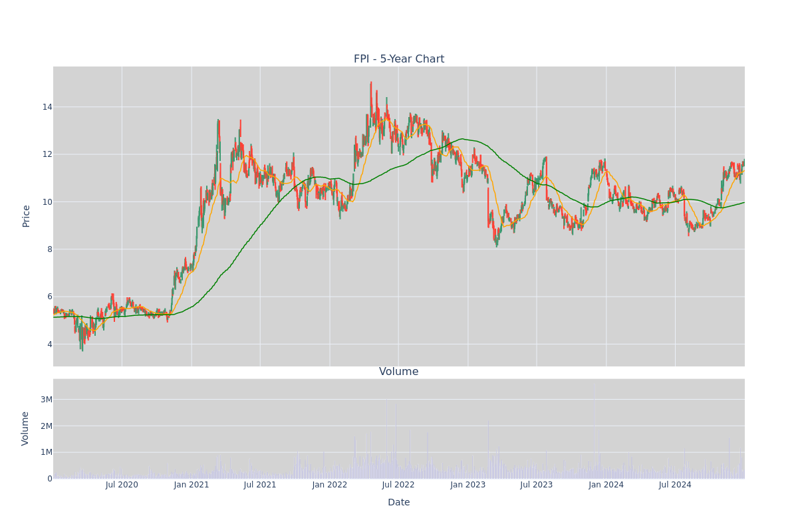This screenshot has height=532, width=798.
Task: Click the volume tick label '3M'
Action: point(47,400)
